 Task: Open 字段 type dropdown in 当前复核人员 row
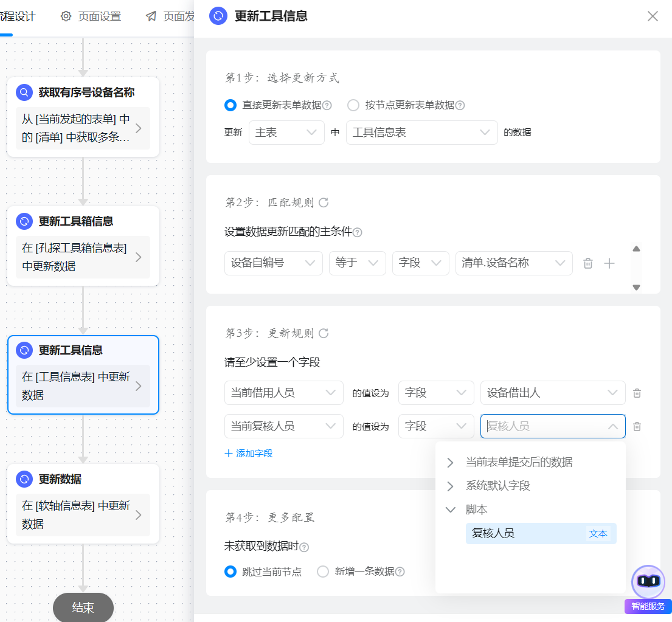(x=436, y=426)
